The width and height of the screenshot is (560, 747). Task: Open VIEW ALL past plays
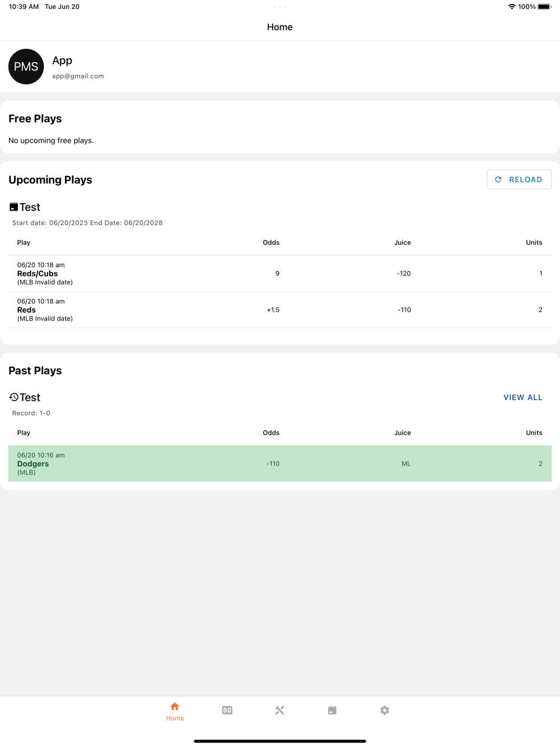(x=522, y=398)
